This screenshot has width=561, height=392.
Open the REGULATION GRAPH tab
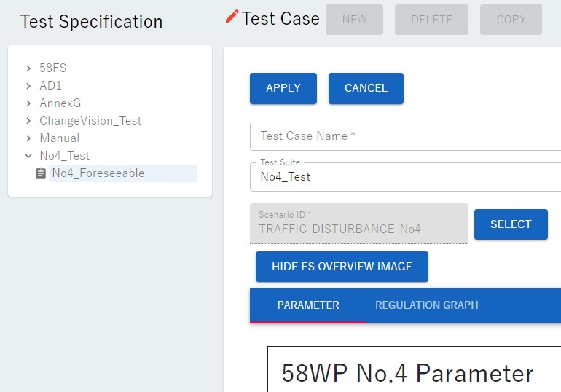click(x=426, y=305)
